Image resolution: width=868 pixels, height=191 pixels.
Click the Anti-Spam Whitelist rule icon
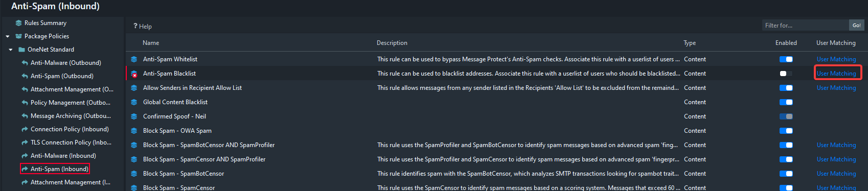click(x=134, y=59)
